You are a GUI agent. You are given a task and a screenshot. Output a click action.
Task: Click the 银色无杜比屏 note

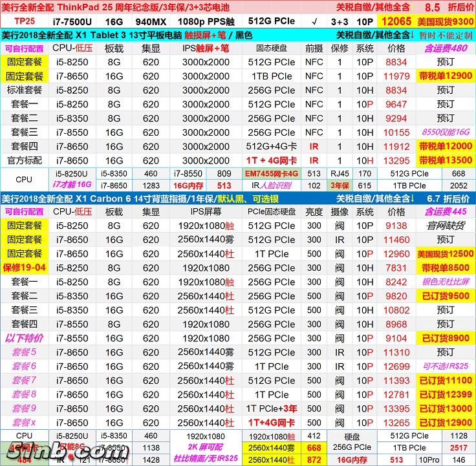tap(446, 282)
